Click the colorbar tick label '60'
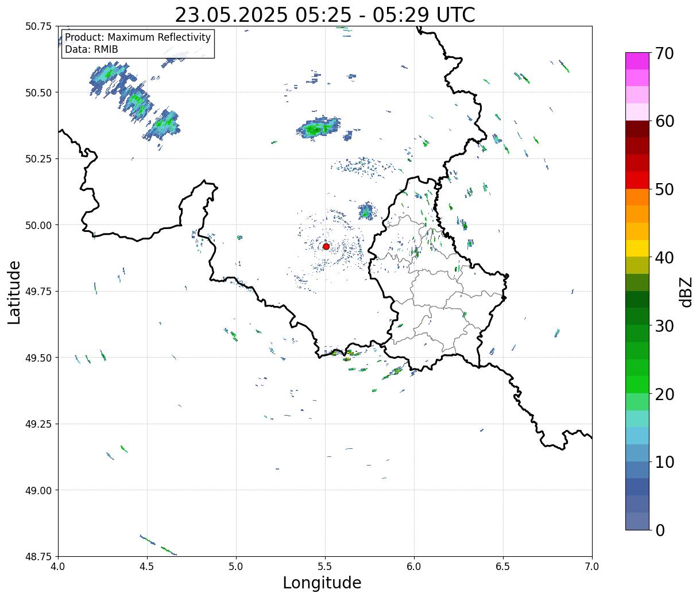Image resolution: width=700 pixels, height=597 pixels. [664, 121]
